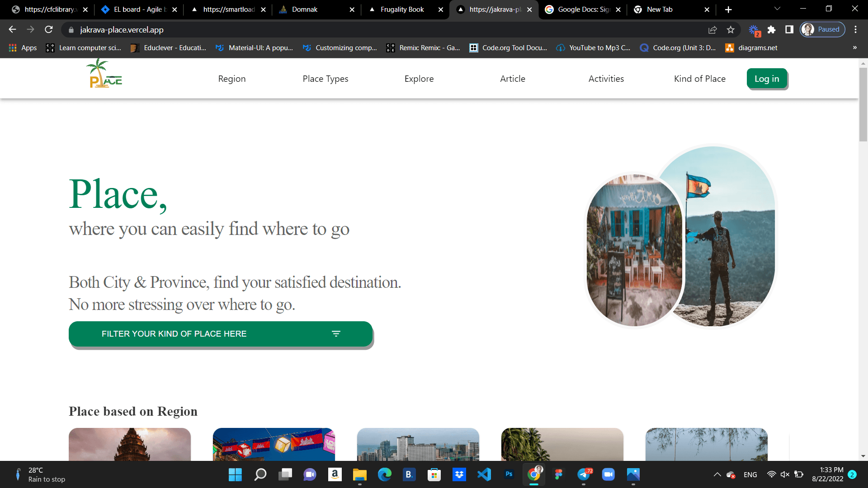The image size is (868, 488).
Task: Click the site lock icon in address bar
Action: coord(71,30)
